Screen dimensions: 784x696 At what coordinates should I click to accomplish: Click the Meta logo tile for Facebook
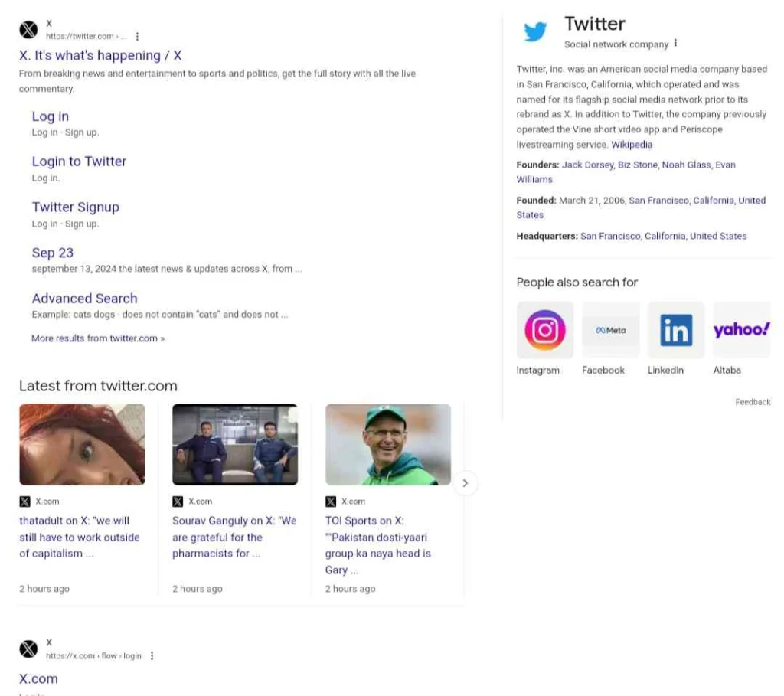(x=610, y=330)
